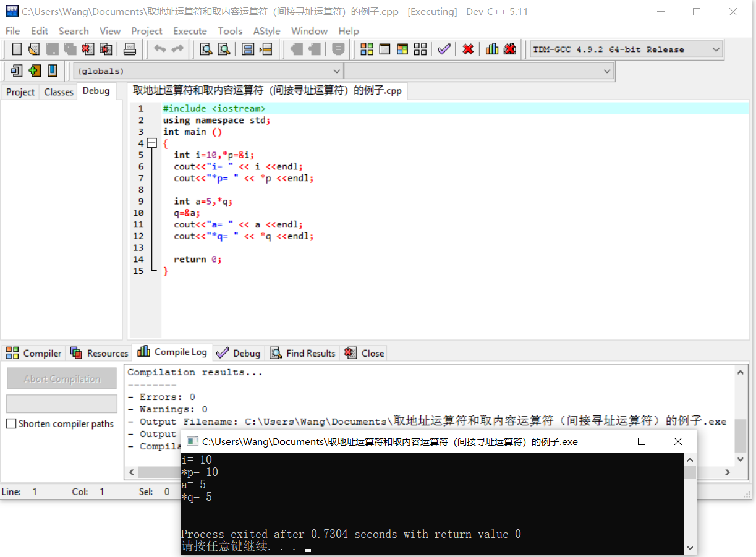Collapse the main function code fold at line 4
756x557 pixels.
[152, 143]
